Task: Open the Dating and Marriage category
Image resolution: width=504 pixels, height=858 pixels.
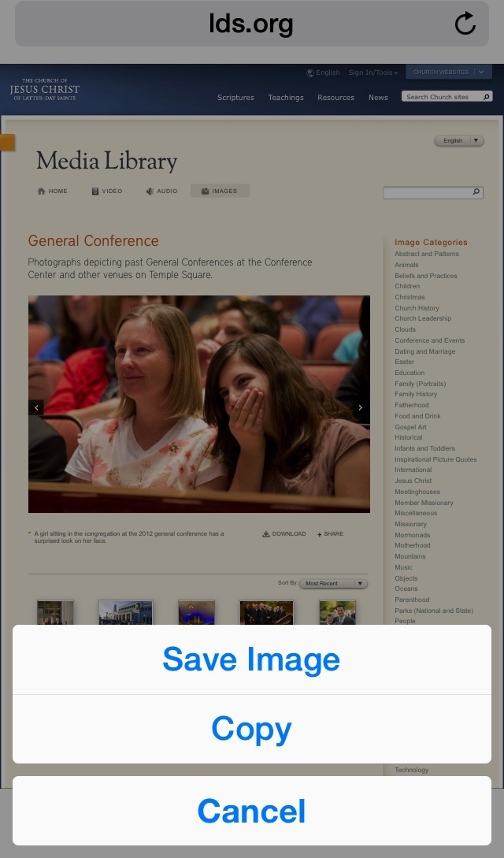Action: pos(424,351)
